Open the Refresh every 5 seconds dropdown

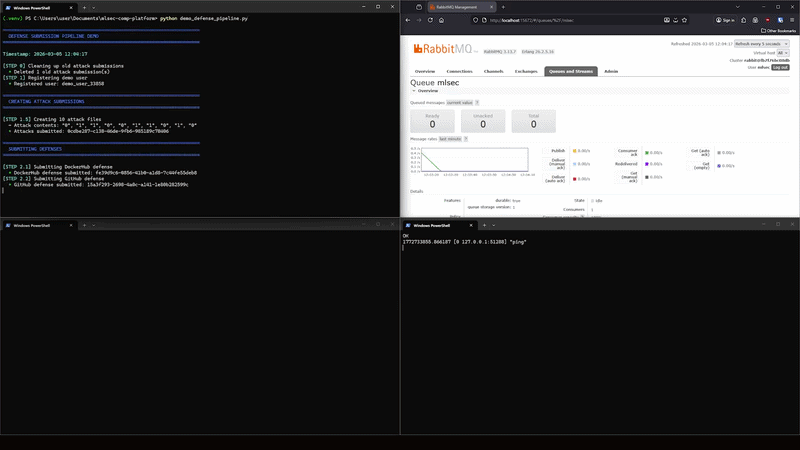(x=761, y=44)
